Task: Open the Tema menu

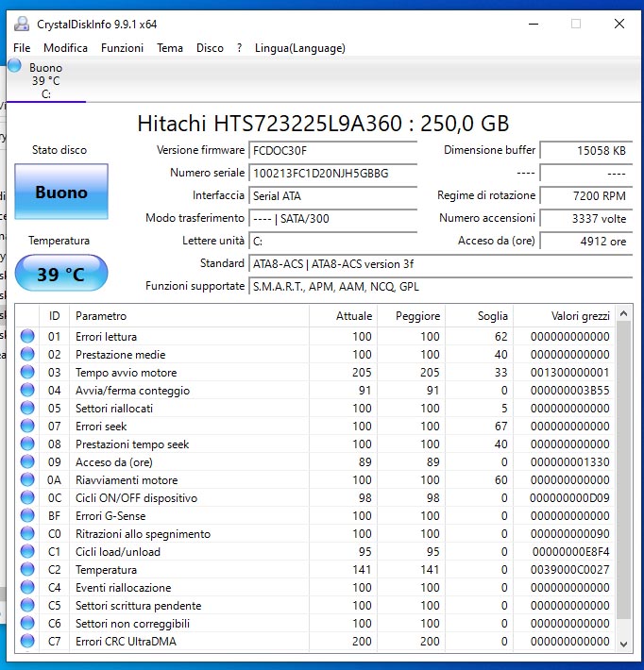Action: [170, 48]
